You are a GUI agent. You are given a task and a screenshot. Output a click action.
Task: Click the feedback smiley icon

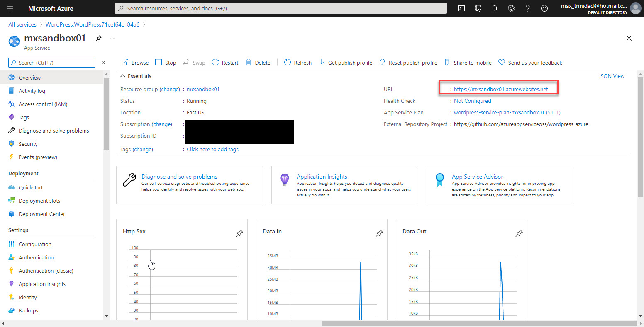click(x=544, y=8)
